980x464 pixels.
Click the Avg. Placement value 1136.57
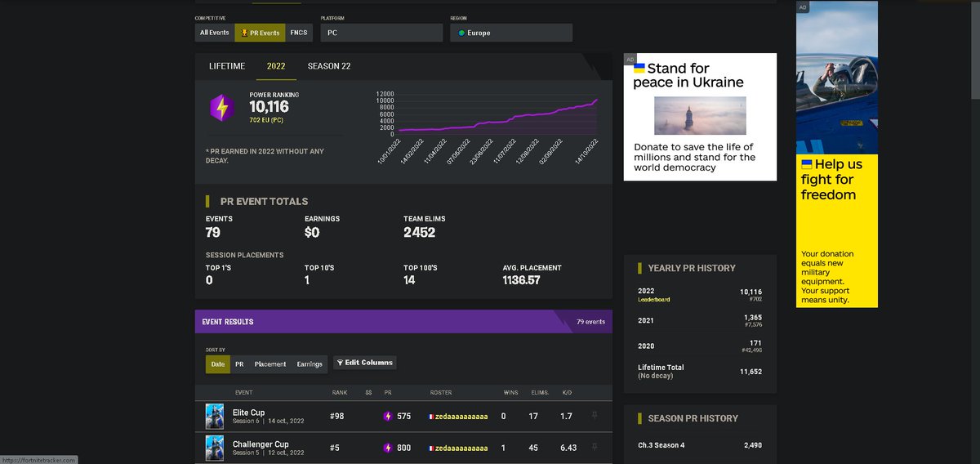521,280
